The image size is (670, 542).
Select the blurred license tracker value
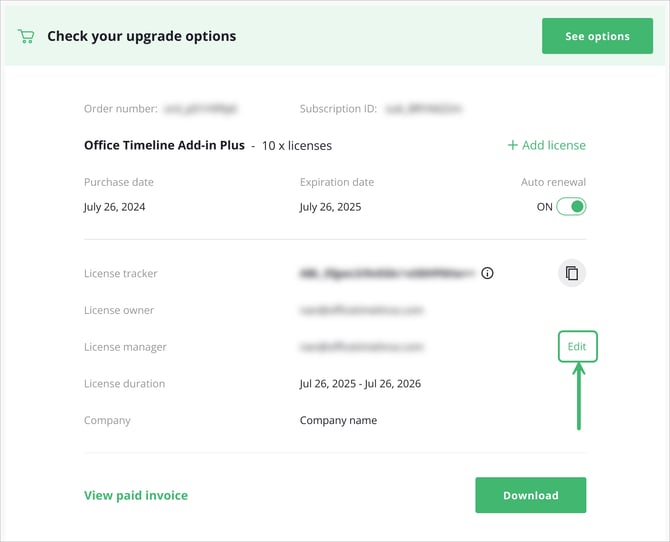(x=385, y=273)
